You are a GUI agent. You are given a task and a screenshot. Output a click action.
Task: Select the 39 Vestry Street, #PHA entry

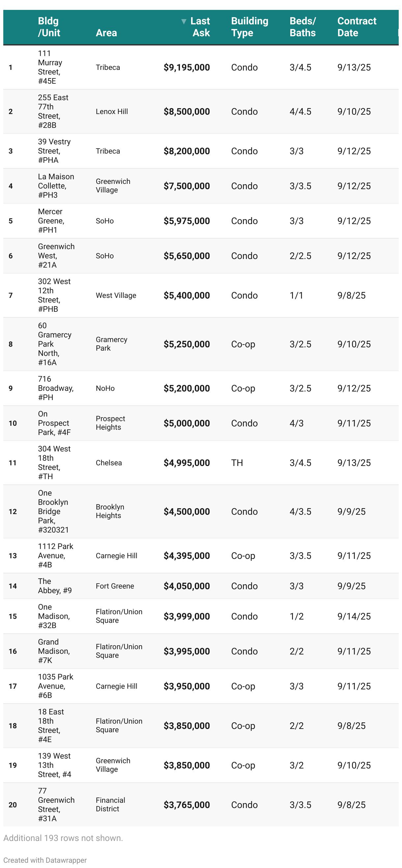54,151
